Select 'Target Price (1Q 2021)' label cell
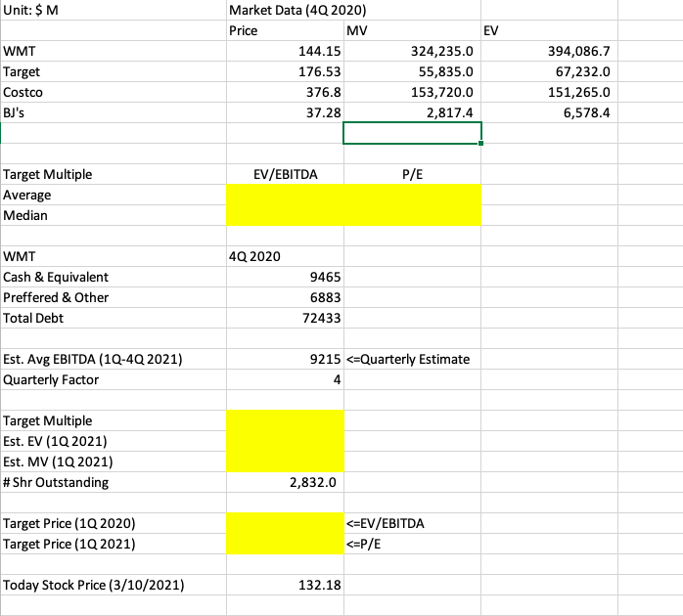This screenshot has width=683, height=616. 114,544
